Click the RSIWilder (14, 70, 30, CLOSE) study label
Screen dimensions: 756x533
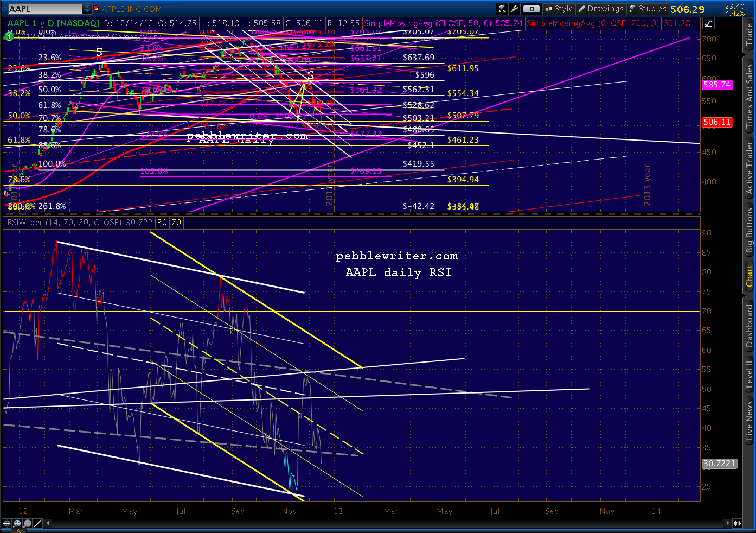point(64,222)
